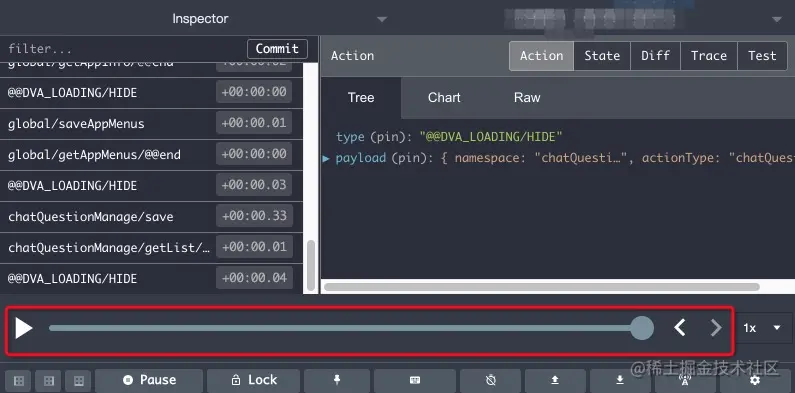The height and width of the screenshot is (393, 795).
Task: Click the Export download arrow icon
Action: pyautogui.click(x=620, y=380)
